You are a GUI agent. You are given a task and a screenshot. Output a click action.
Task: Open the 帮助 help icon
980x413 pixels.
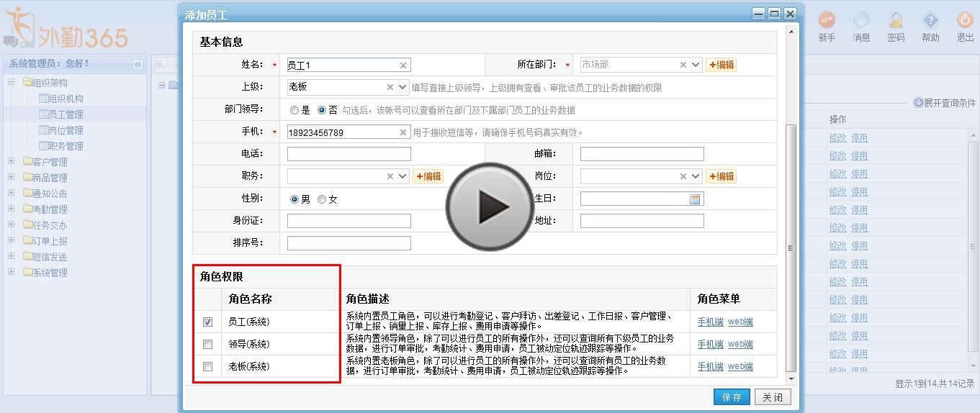click(x=930, y=21)
